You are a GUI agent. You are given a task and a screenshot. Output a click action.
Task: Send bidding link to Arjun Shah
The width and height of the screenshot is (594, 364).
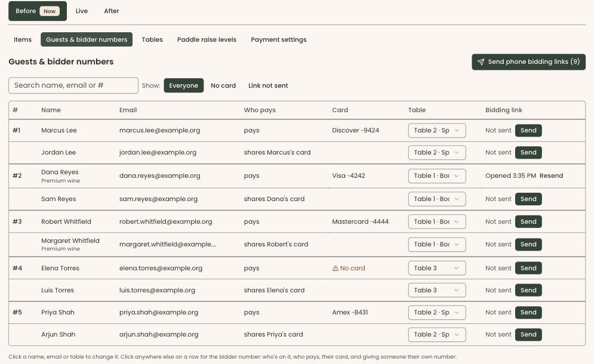click(528, 334)
